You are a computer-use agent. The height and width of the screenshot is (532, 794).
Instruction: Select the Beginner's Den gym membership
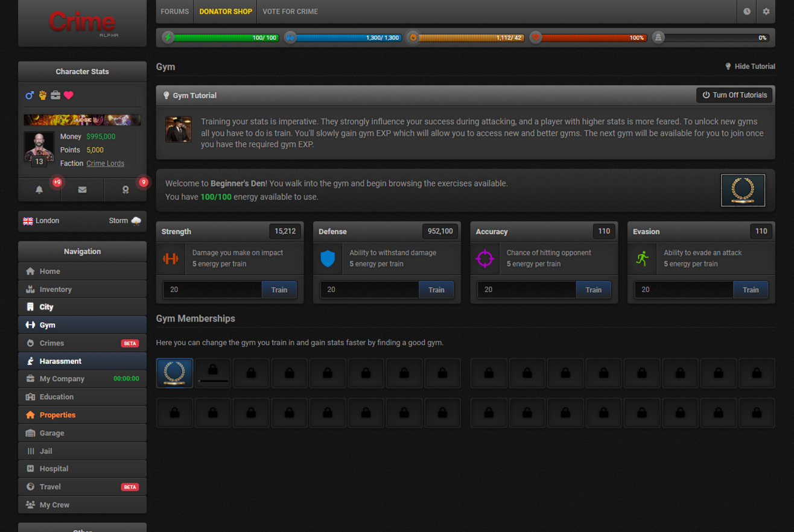pos(174,373)
